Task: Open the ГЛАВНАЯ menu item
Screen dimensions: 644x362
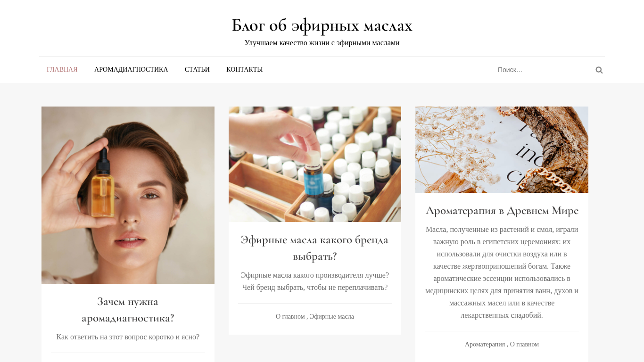Action: click(x=62, y=69)
